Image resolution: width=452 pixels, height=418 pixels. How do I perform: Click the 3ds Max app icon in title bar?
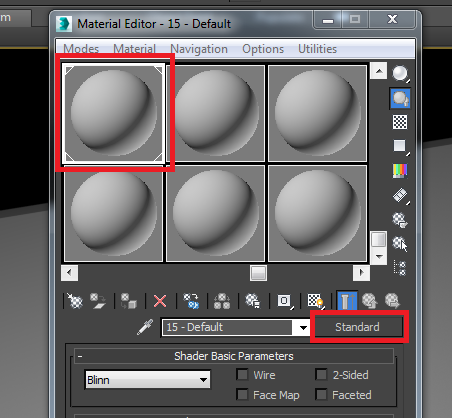[64, 24]
